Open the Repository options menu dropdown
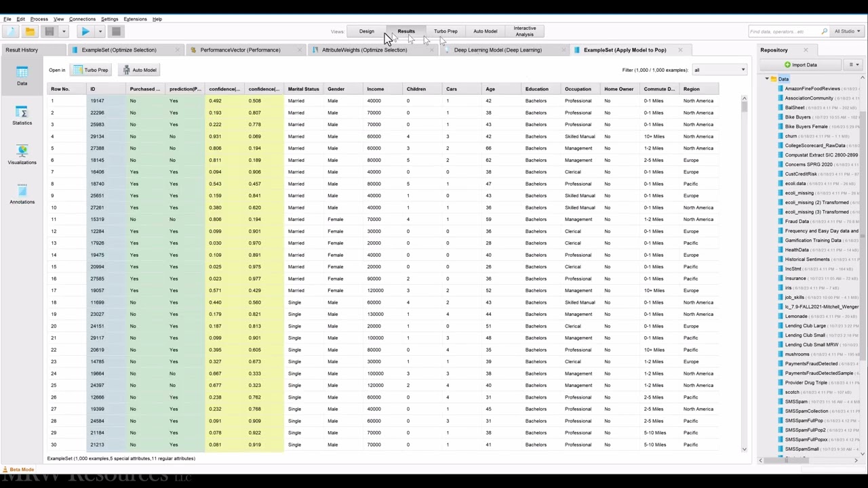This screenshot has height=488, width=868. pyautogui.click(x=854, y=65)
